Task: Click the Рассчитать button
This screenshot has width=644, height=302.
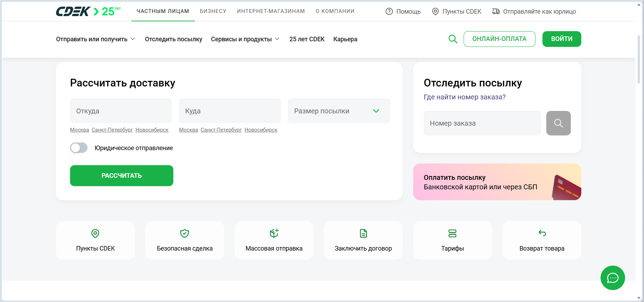Action: [x=122, y=176]
